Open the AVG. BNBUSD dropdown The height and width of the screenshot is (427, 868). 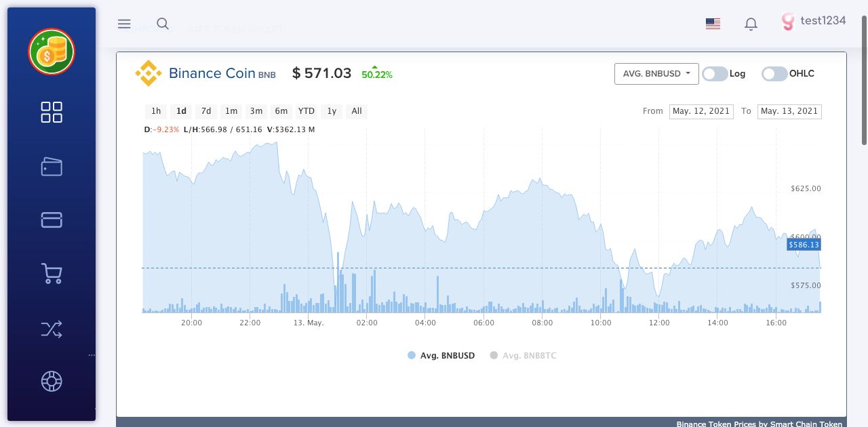(656, 74)
